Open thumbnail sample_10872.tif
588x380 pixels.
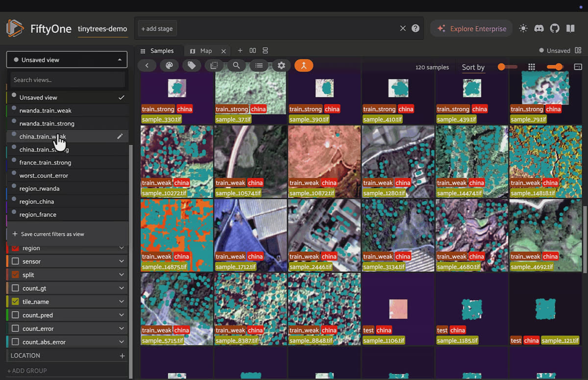pyautogui.click(x=324, y=161)
